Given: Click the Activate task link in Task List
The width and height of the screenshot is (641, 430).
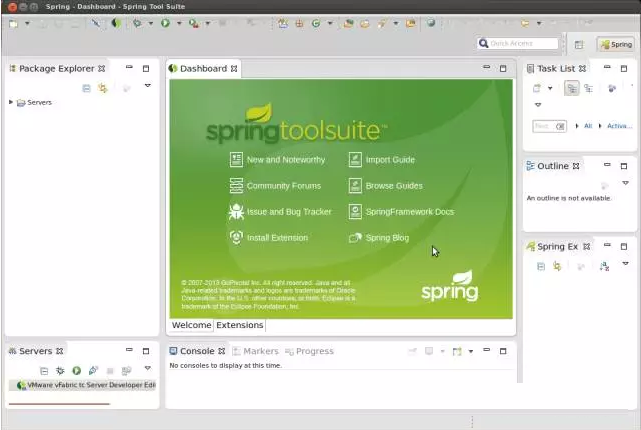Looking at the screenshot, I should click(619, 126).
